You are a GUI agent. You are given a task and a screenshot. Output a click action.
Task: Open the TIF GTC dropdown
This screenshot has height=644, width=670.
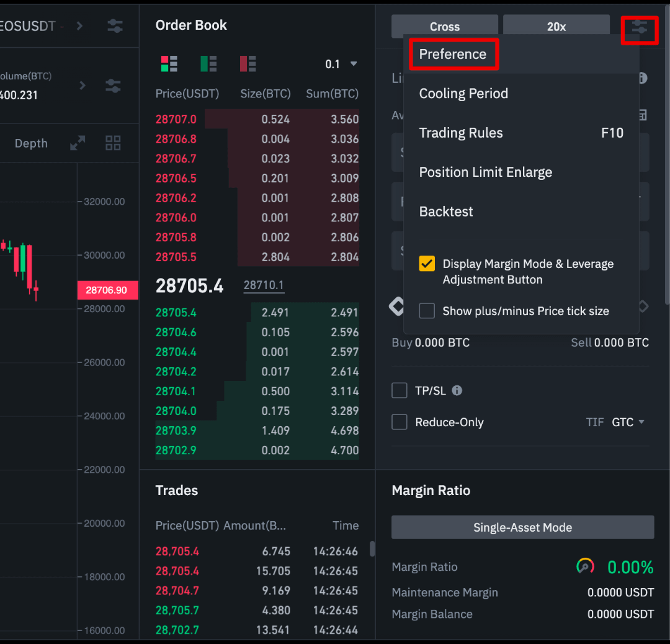[628, 423]
